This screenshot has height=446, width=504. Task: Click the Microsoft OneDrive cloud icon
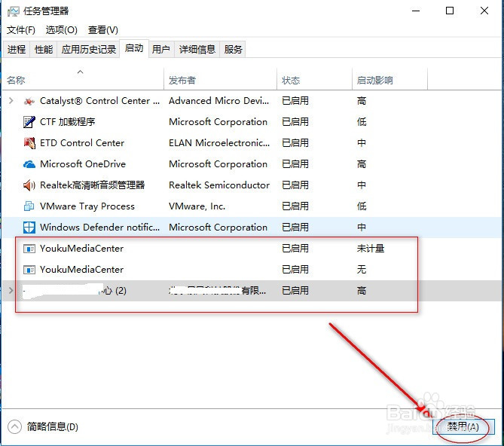[x=29, y=164]
